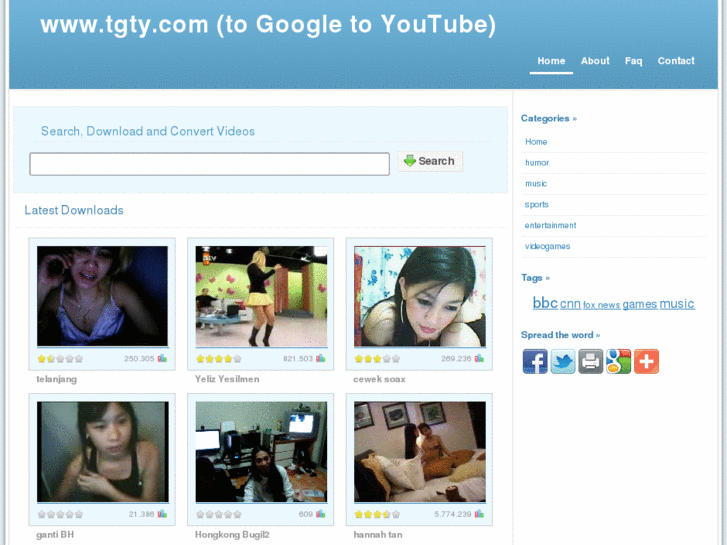Select the humor category

[537, 163]
